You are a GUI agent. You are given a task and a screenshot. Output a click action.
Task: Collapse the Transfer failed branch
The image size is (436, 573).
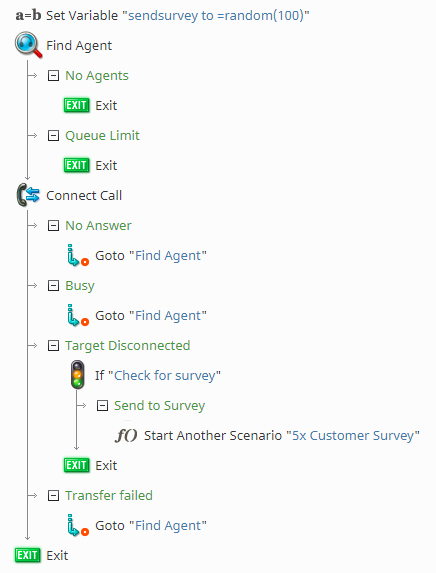point(53,496)
